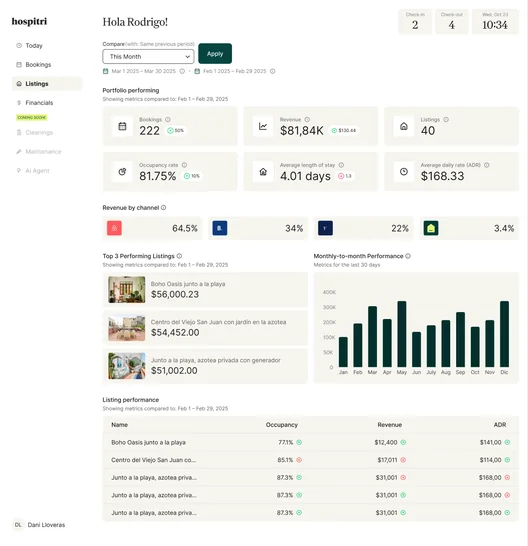Click the $54,452.00 listing revenue value
This screenshot has width=528, height=546.
(175, 333)
